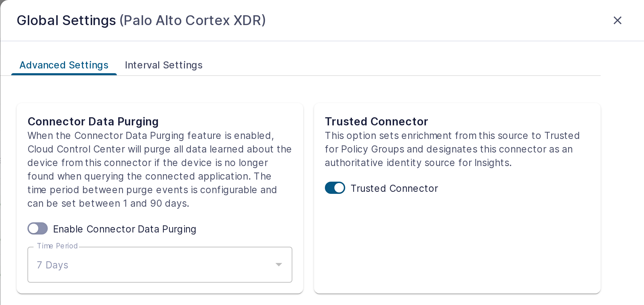The image size is (644, 305).
Task: Click the Global Settings dialog title
Action: pos(66,20)
